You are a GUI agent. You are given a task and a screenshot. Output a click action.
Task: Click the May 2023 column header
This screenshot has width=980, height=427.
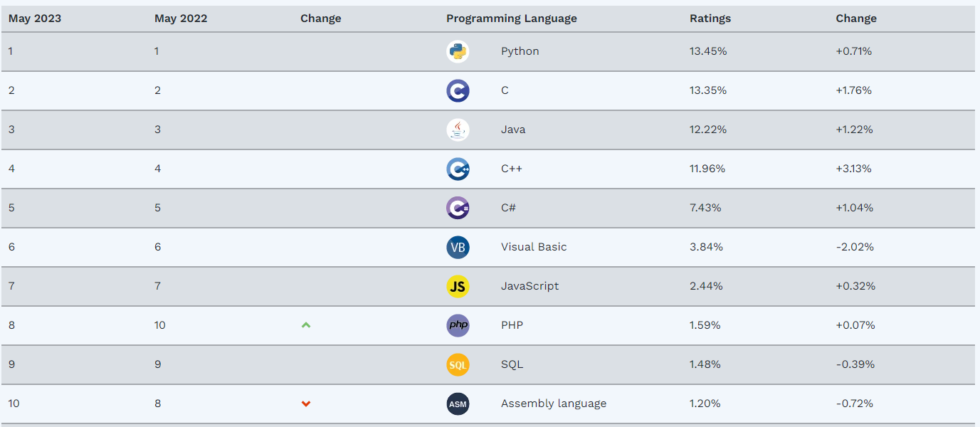click(x=35, y=19)
